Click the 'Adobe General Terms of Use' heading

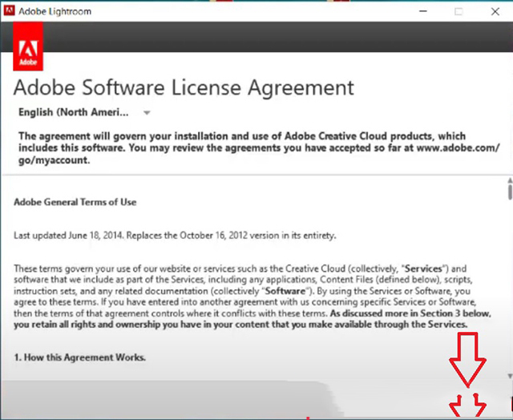point(75,202)
